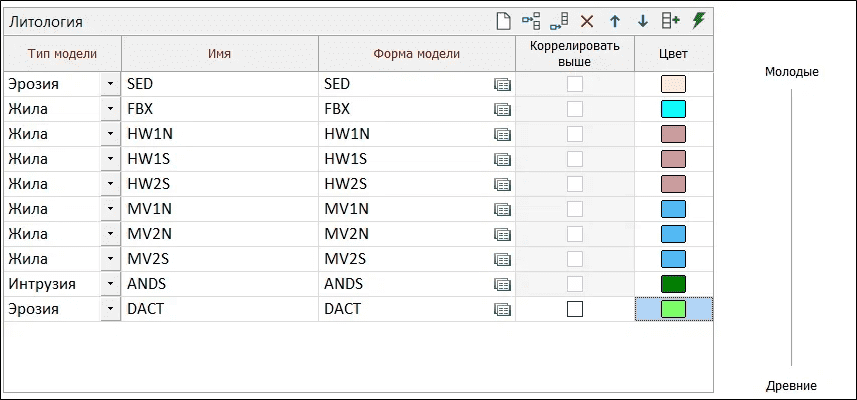Image resolution: width=857 pixels, height=400 pixels.
Task: Open model form list icon for MV2S
Action: coord(502,259)
